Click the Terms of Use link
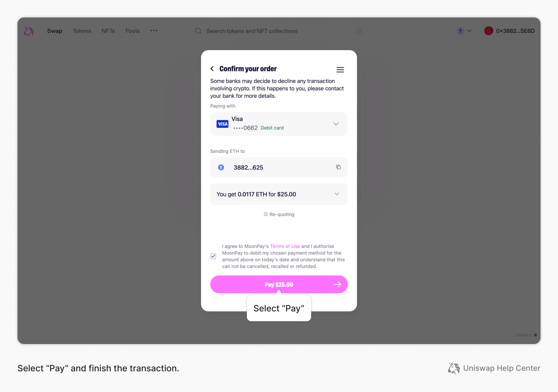 285,246
